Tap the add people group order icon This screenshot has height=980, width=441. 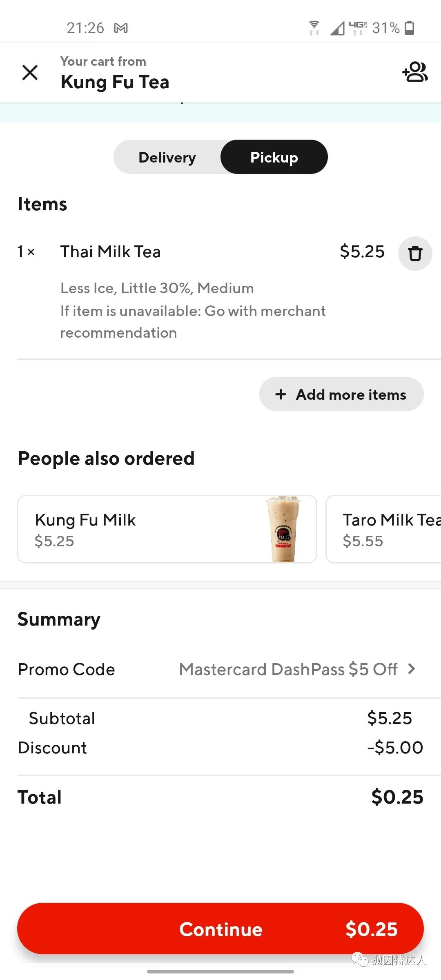[415, 72]
